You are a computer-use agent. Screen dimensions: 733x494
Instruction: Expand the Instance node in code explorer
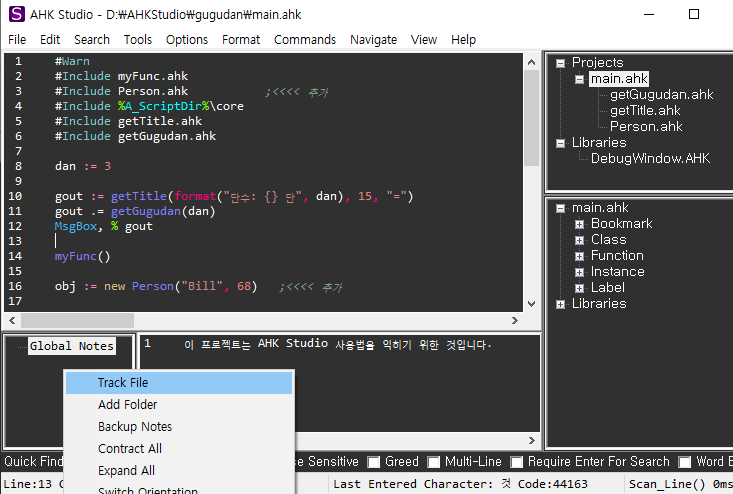[579, 272]
